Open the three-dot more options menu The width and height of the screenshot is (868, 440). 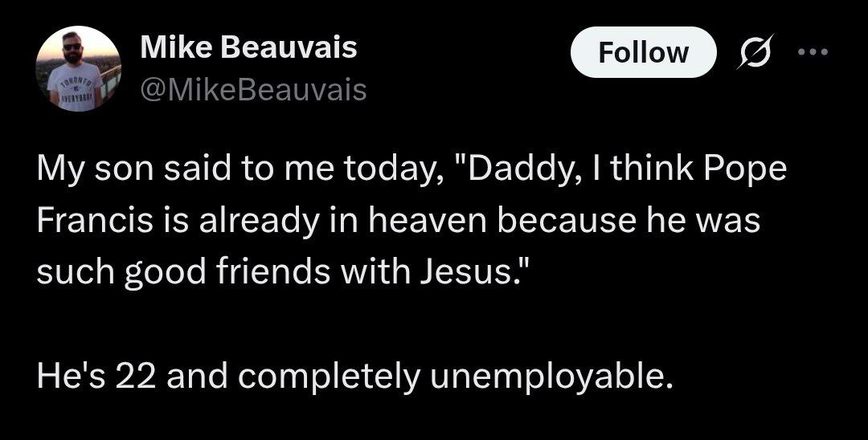pos(813,52)
